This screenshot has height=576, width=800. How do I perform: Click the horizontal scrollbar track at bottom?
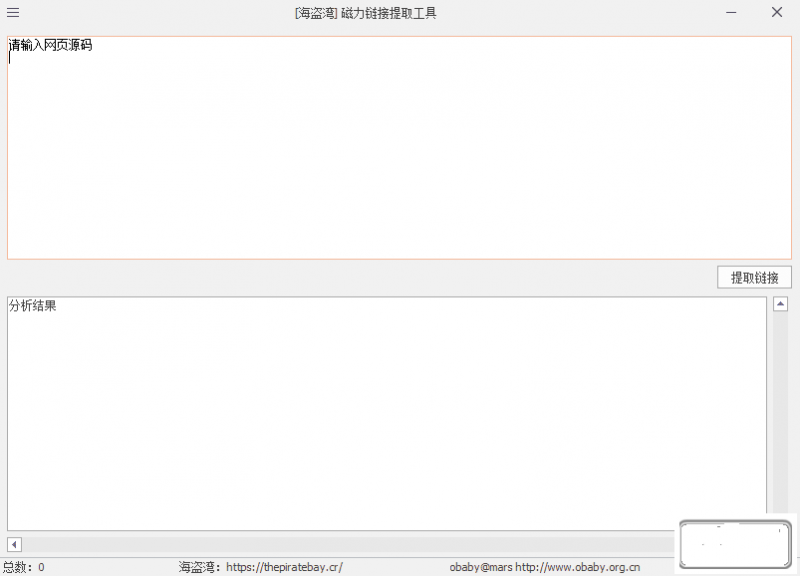click(400, 544)
